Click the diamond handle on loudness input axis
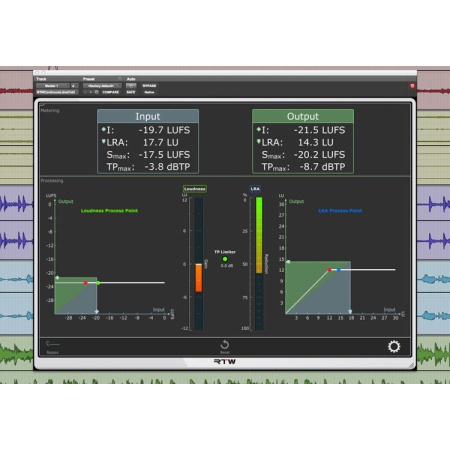The height and width of the screenshot is (450, 450). [97, 312]
